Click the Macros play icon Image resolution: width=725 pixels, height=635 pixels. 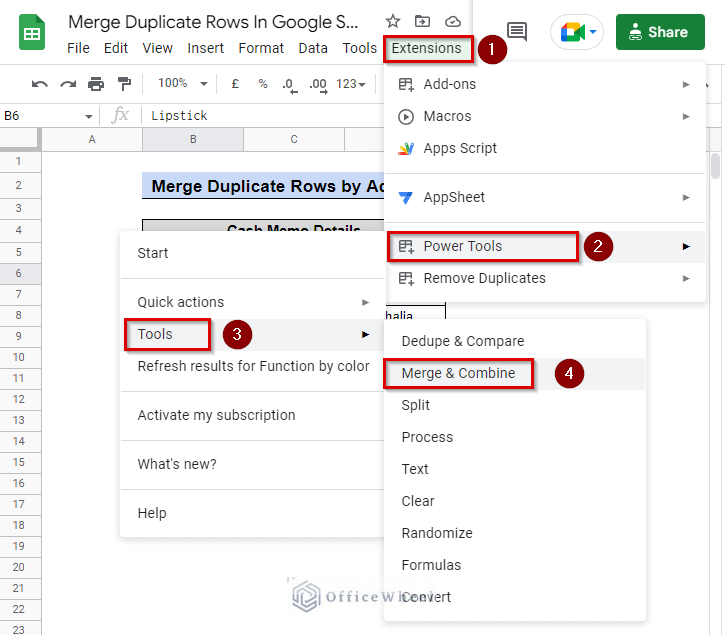pos(406,117)
